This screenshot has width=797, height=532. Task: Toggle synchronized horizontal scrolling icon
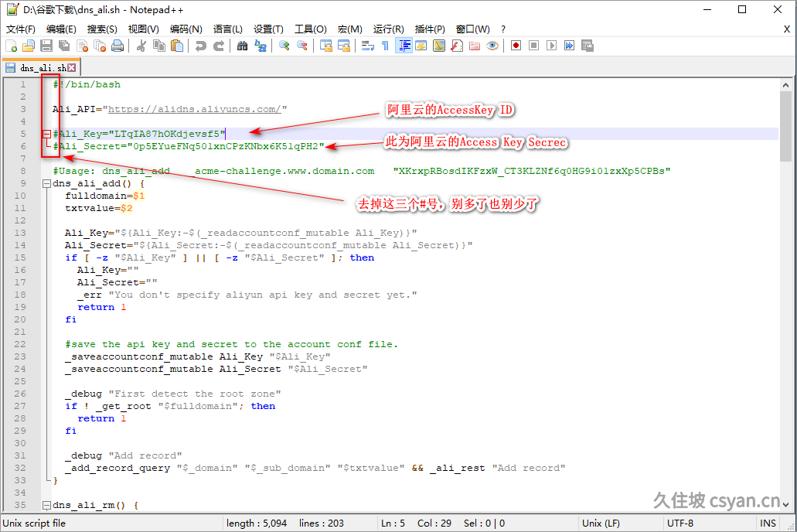pos(343,46)
